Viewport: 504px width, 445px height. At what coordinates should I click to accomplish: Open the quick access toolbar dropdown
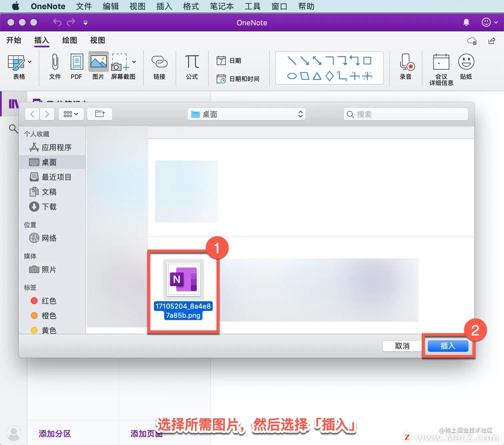[85, 23]
